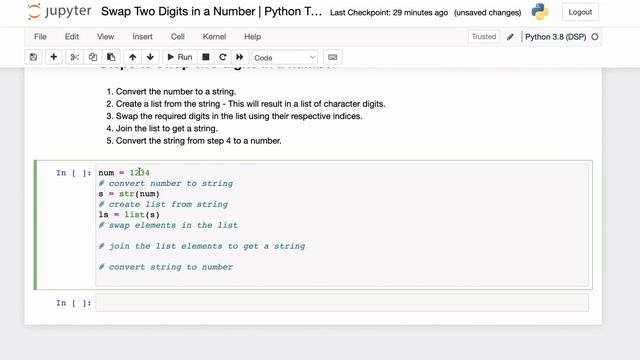The image size is (640, 360).
Task: Click the kernel idle circle indicator
Action: click(x=595, y=37)
